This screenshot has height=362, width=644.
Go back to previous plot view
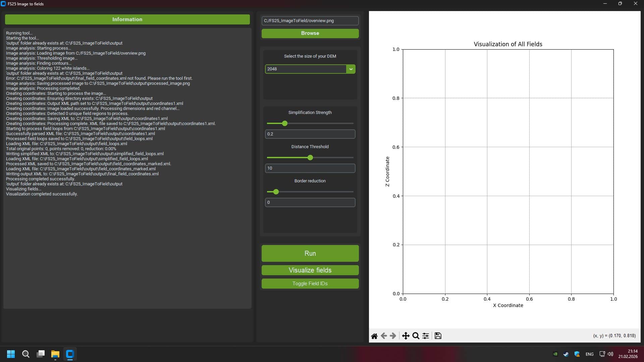coord(384,336)
